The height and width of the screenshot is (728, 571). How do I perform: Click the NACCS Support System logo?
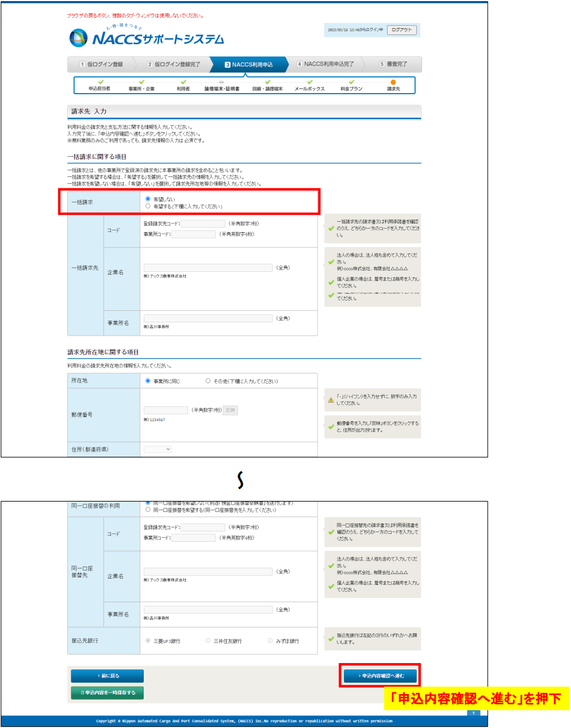click(147, 38)
